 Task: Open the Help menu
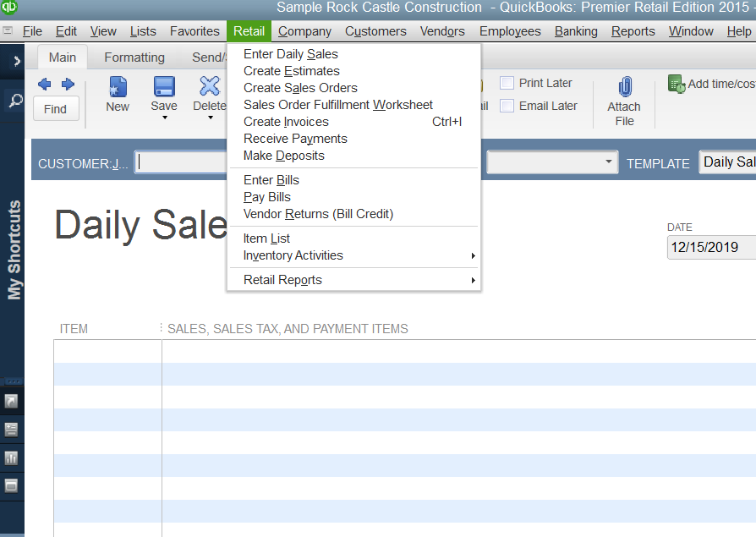click(739, 31)
